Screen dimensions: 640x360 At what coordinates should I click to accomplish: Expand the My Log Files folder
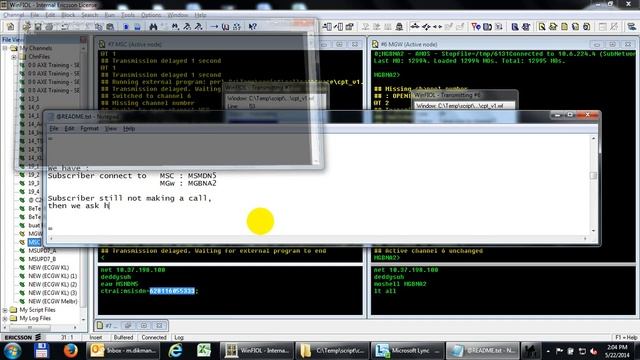point(5,318)
